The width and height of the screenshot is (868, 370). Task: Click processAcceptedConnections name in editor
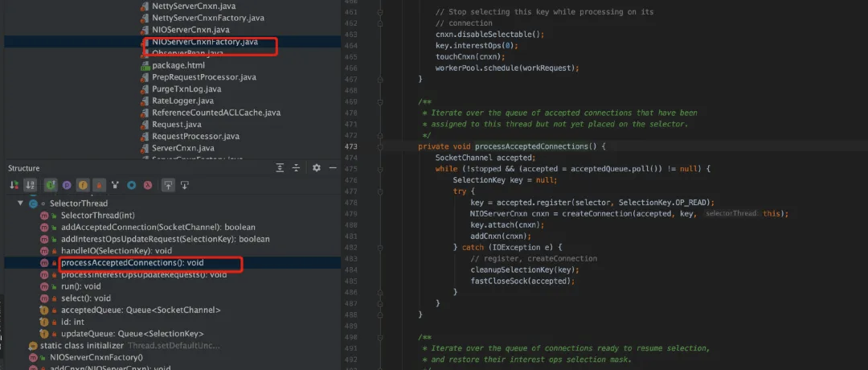(530, 146)
